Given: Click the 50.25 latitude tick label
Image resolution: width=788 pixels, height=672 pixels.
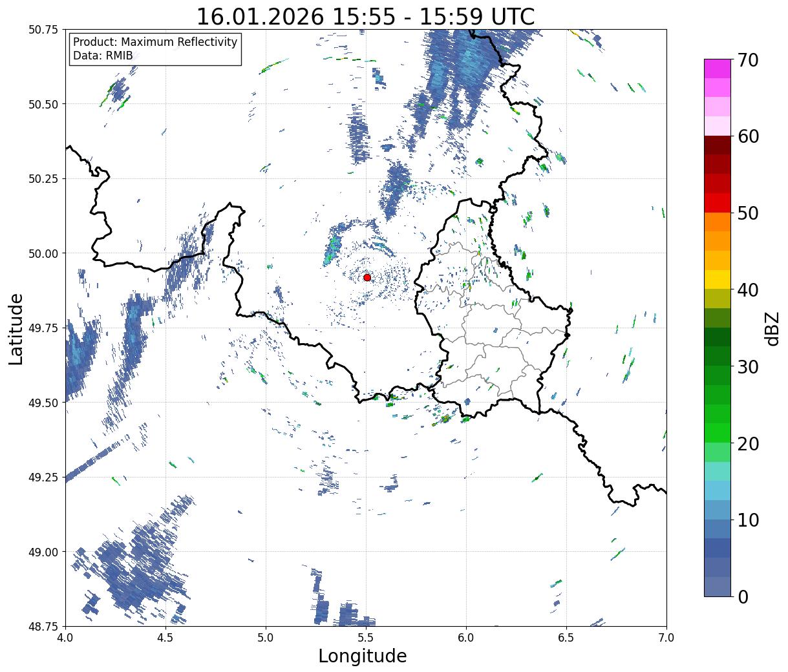Looking at the screenshot, I should (43, 179).
